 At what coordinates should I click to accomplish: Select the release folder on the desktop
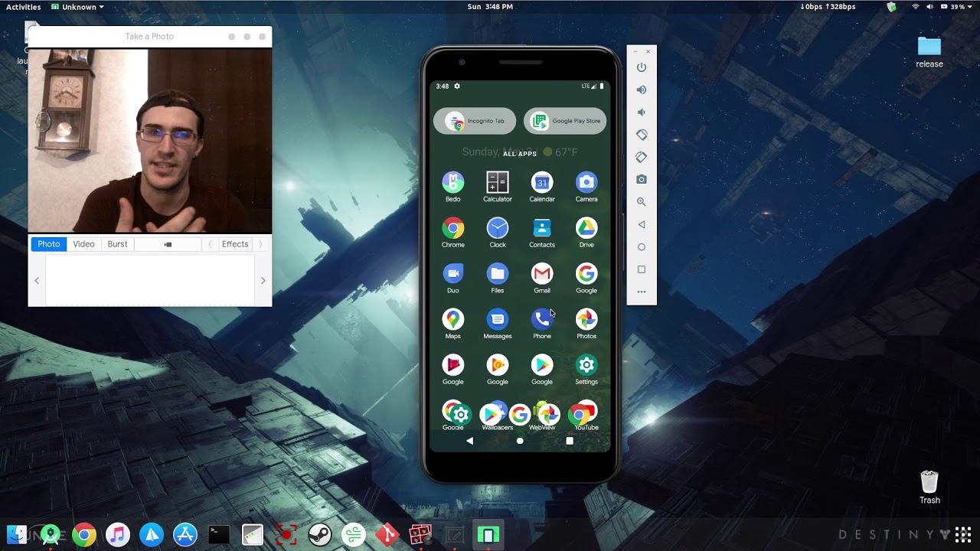929,51
